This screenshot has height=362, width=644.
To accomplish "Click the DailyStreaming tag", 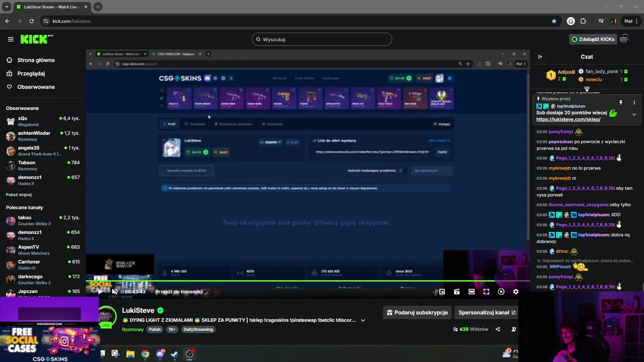I will point(198,329).
